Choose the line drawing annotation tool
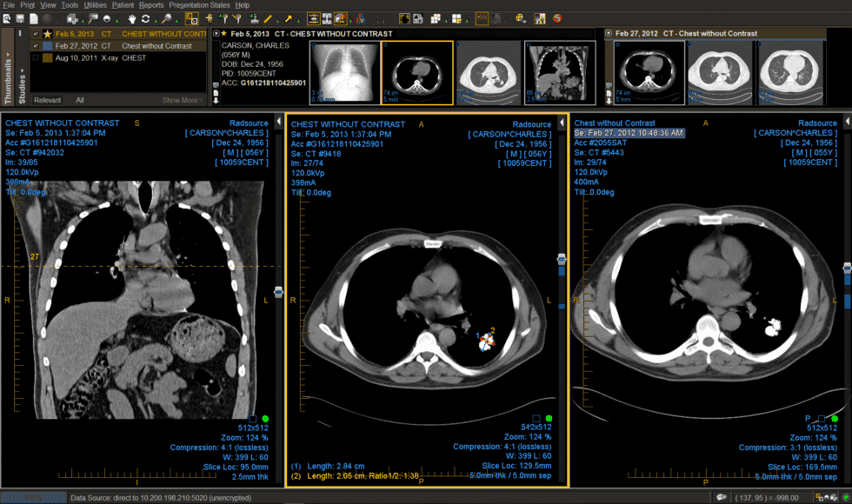852x504 pixels. pos(268,18)
